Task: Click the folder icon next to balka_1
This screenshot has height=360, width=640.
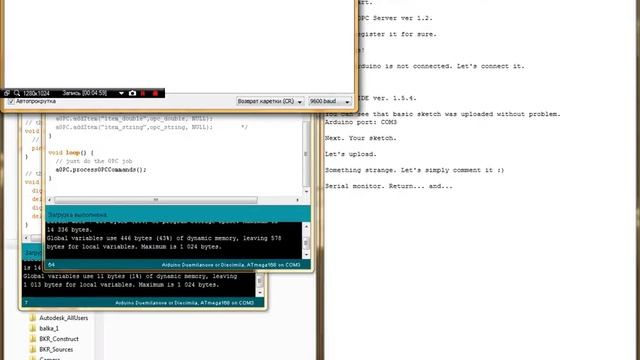Action: (33, 328)
